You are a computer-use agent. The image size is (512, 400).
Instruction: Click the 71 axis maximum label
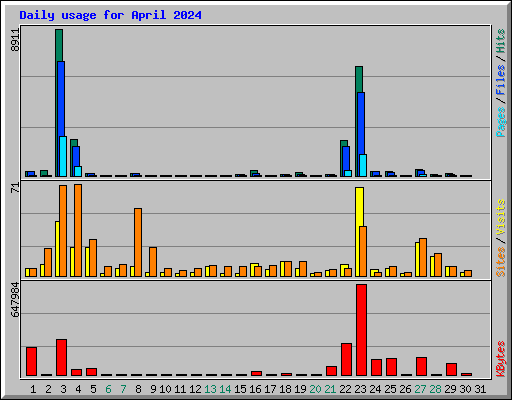coord(15,187)
